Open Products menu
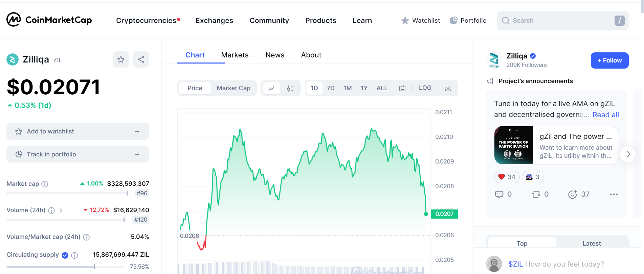 pos(321,21)
